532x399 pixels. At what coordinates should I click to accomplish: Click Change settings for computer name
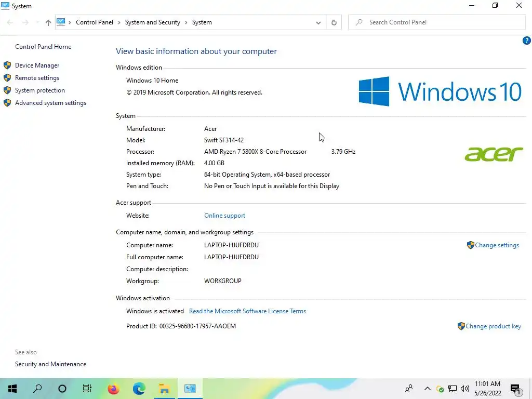[x=497, y=245]
